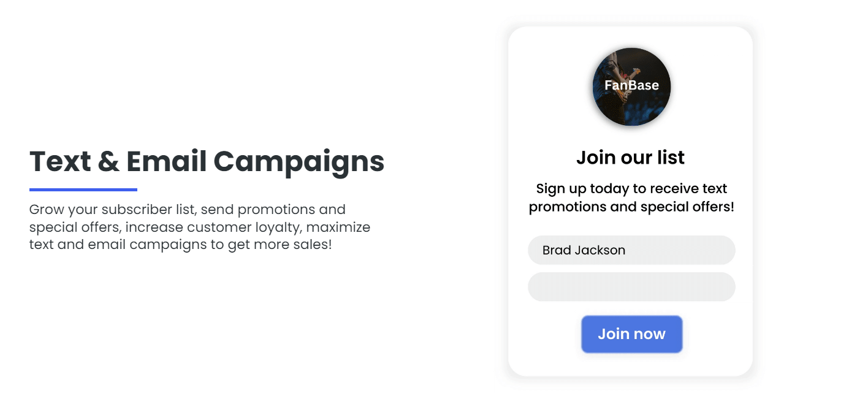Click the Brad Jackson text in the field
The width and height of the screenshot is (868, 417).
(584, 250)
